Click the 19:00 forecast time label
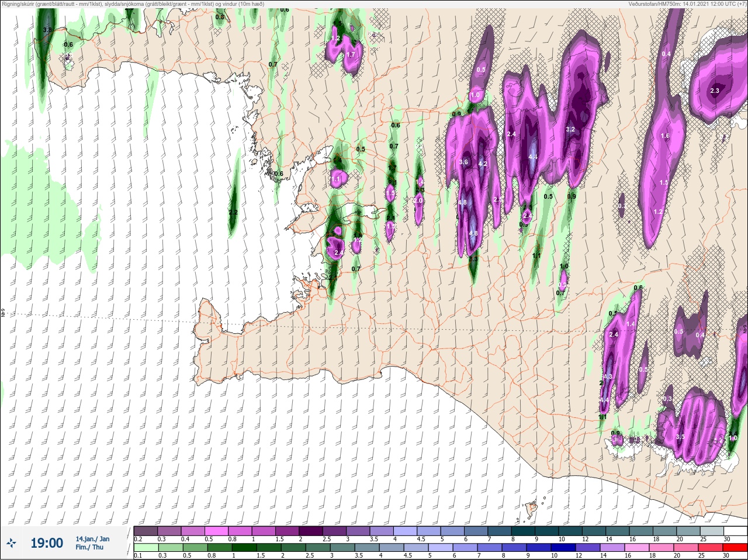The height and width of the screenshot is (560, 748). [x=47, y=543]
